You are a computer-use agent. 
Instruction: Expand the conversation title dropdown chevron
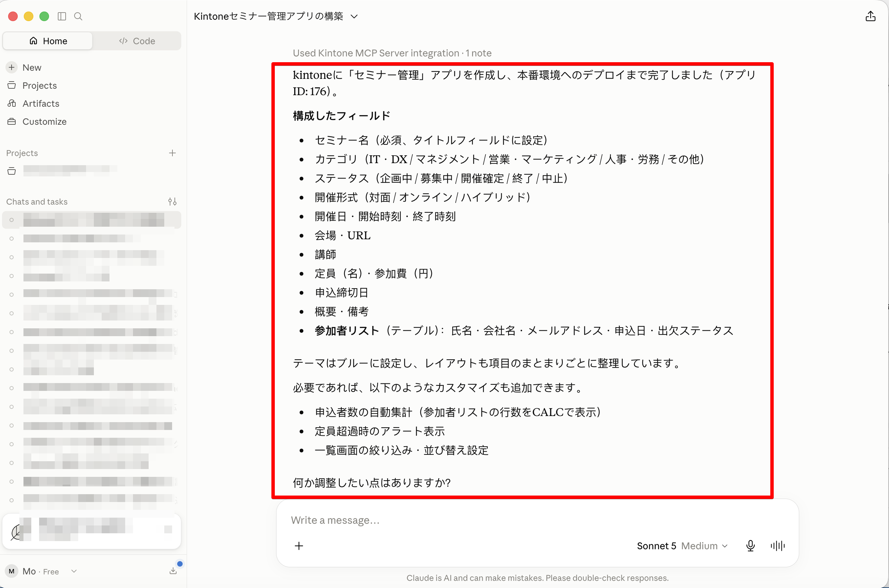point(354,17)
